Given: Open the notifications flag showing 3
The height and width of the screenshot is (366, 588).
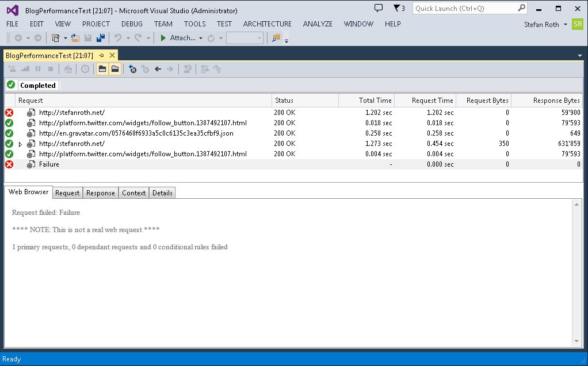Looking at the screenshot, I should [x=399, y=8].
